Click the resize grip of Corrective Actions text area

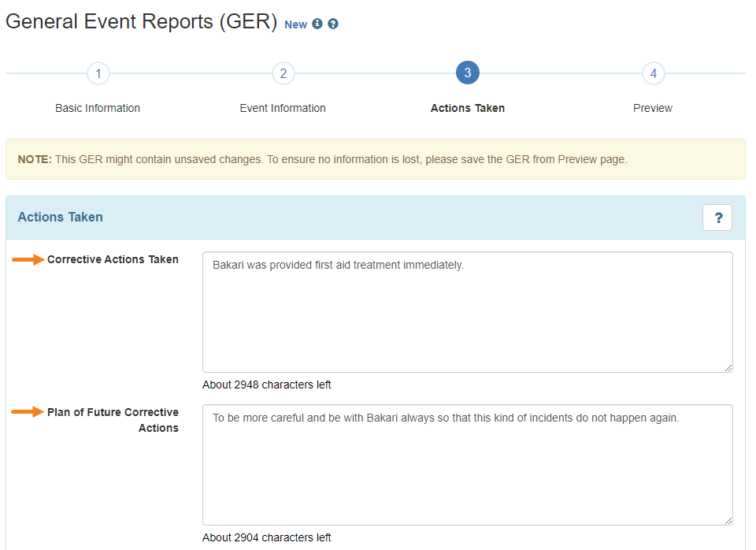(x=728, y=368)
